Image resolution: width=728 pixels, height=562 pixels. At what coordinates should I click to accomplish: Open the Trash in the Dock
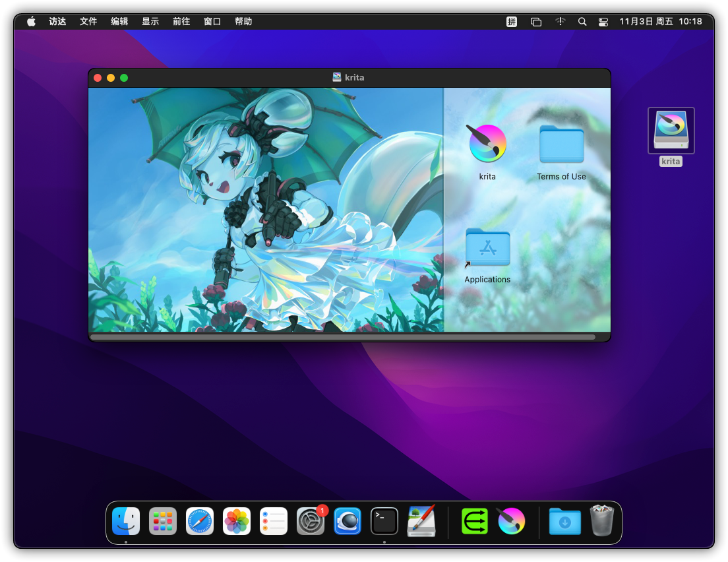pos(601,521)
